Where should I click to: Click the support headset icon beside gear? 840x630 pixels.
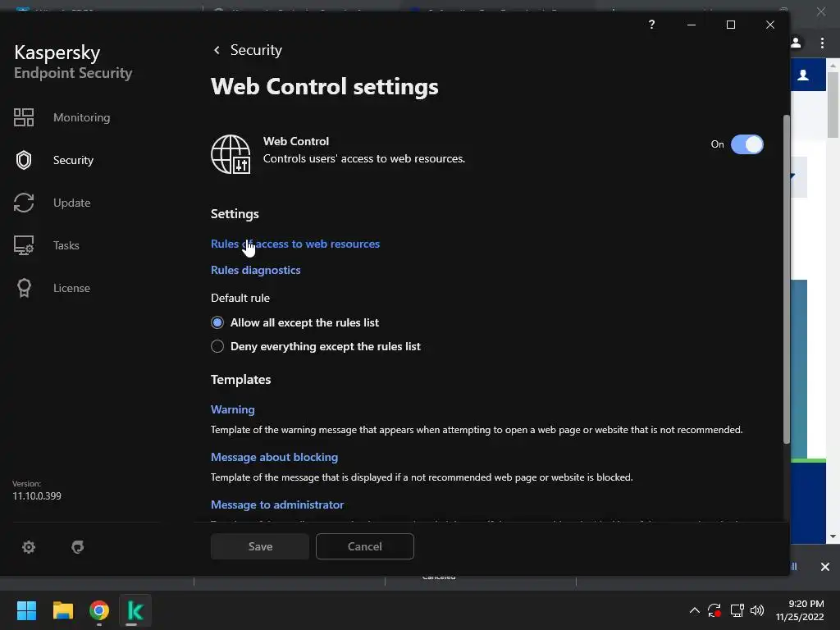coord(78,547)
